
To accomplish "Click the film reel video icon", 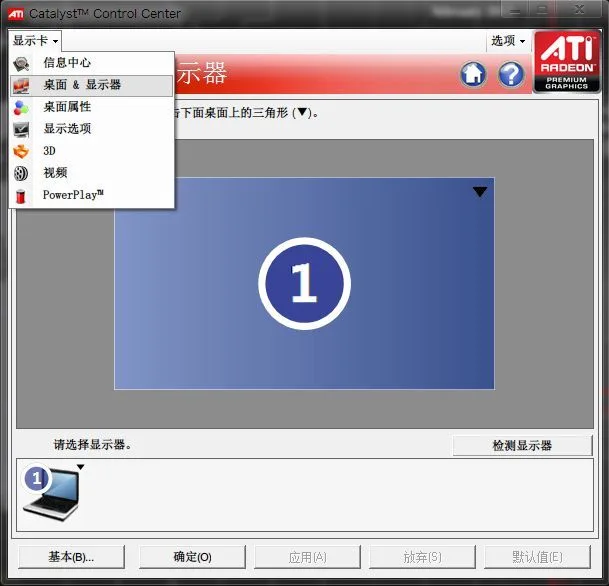I will [x=21, y=174].
